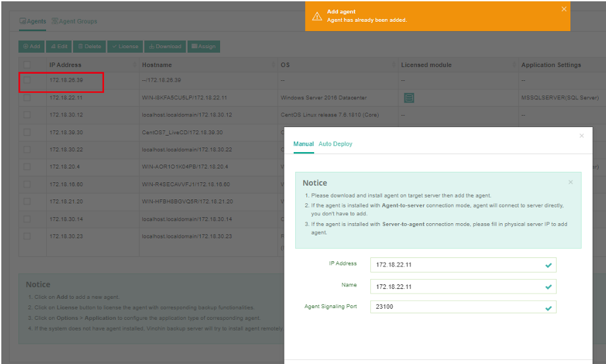Toggle the select-all checkbox in table header
The height and width of the screenshot is (364, 606).
click(27, 65)
